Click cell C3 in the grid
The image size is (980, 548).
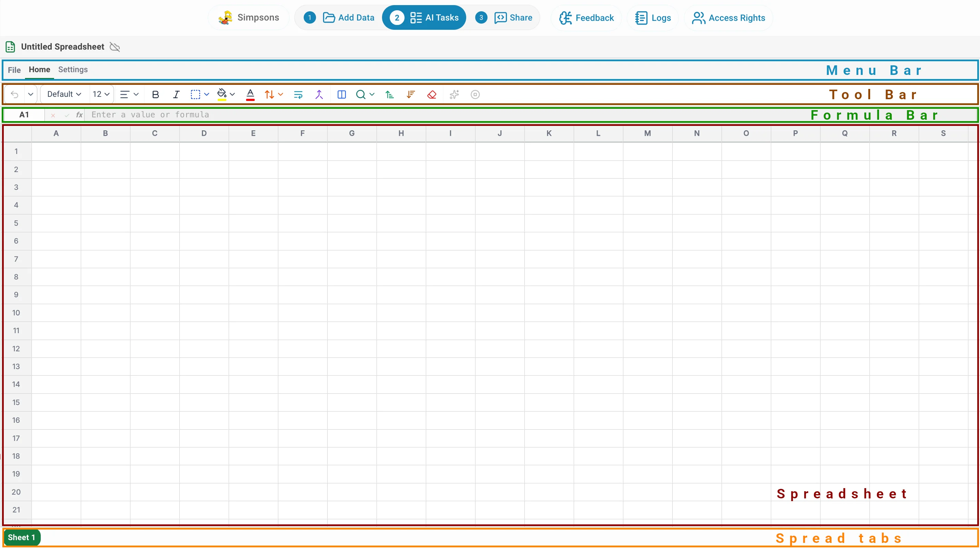154,187
